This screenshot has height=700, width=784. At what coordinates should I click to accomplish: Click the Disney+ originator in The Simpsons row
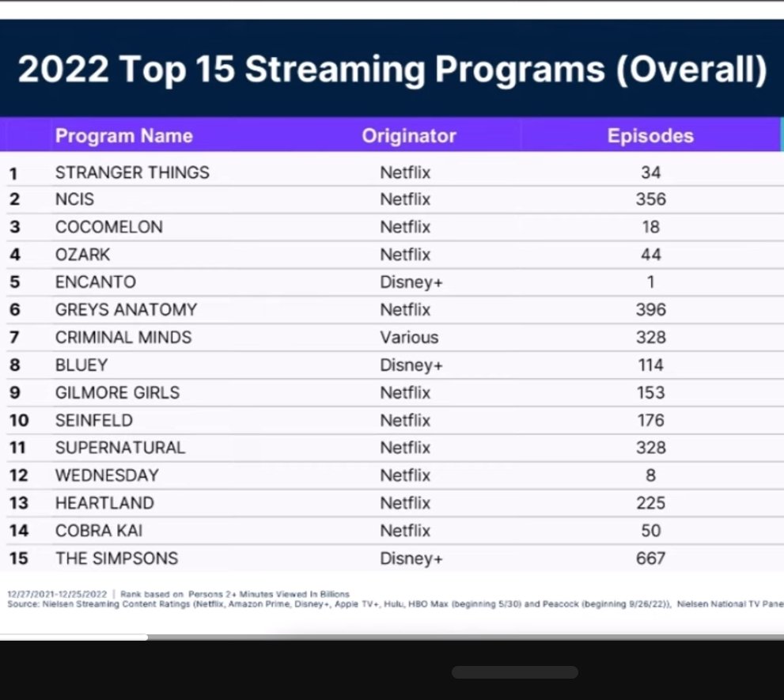(411, 558)
